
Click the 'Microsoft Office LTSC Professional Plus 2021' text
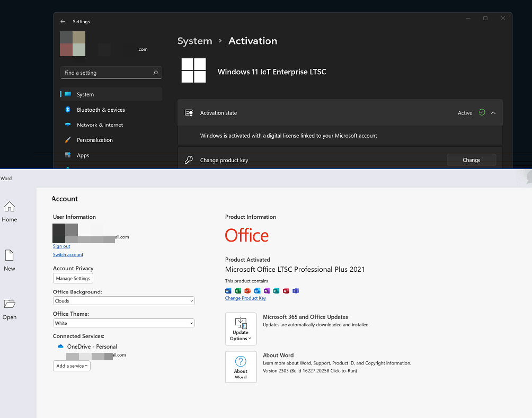[295, 269]
